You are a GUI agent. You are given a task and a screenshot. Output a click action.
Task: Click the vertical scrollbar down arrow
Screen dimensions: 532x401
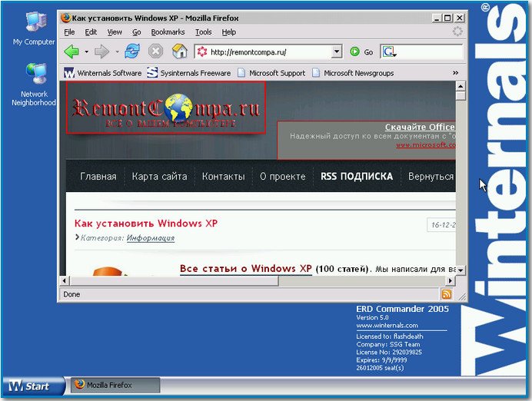point(461,270)
